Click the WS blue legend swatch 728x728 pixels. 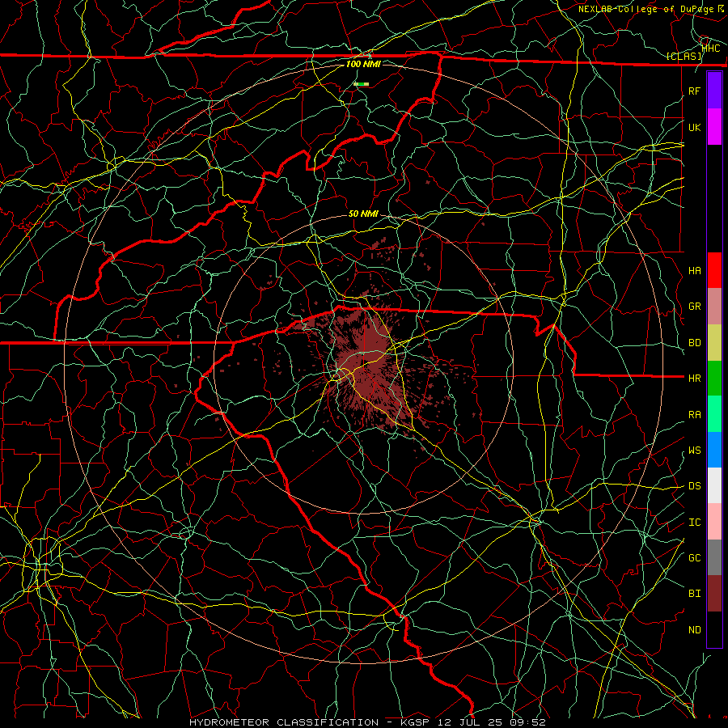tap(714, 450)
